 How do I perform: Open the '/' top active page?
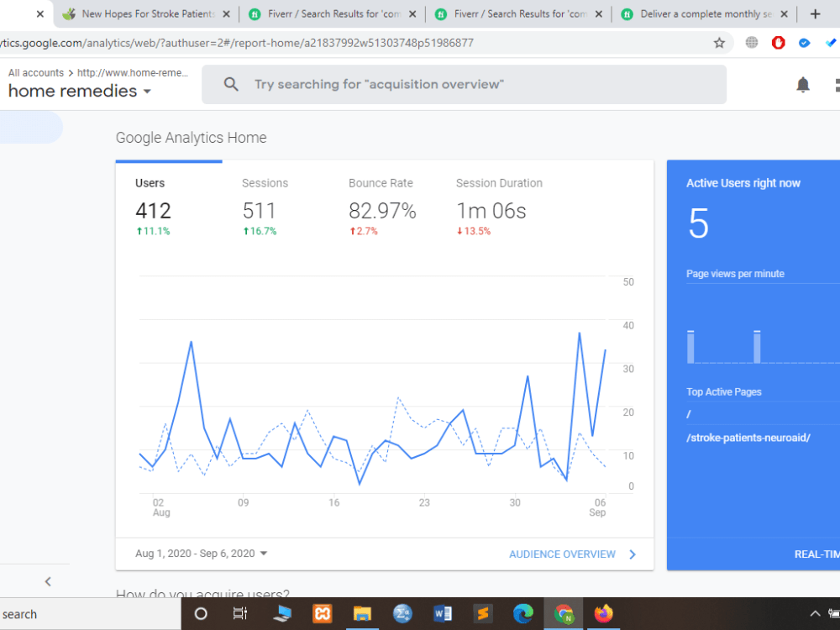coord(689,414)
